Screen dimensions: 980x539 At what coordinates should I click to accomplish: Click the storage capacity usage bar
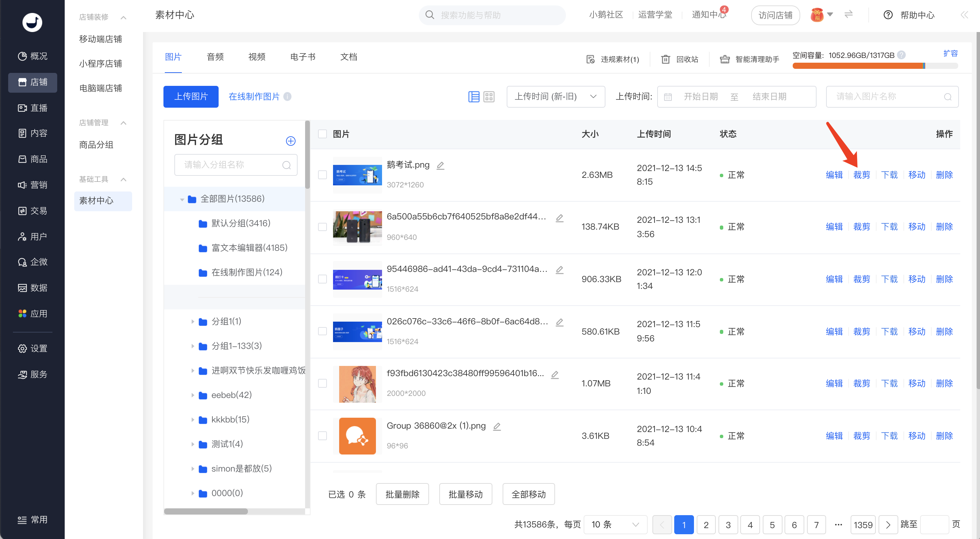[x=875, y=66]
